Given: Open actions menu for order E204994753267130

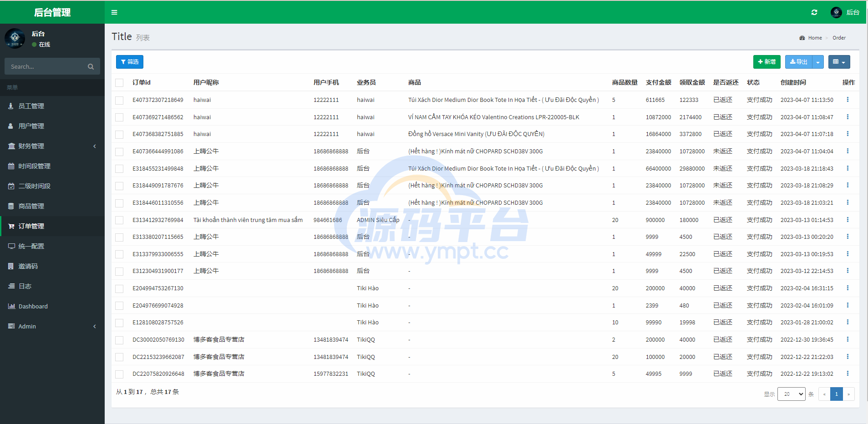Looking at the screenshot, I should click(x=848, y=288).
